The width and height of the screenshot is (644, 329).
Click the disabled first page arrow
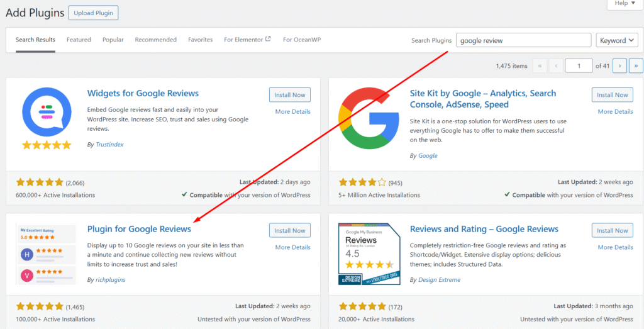[x=539, y=65]
